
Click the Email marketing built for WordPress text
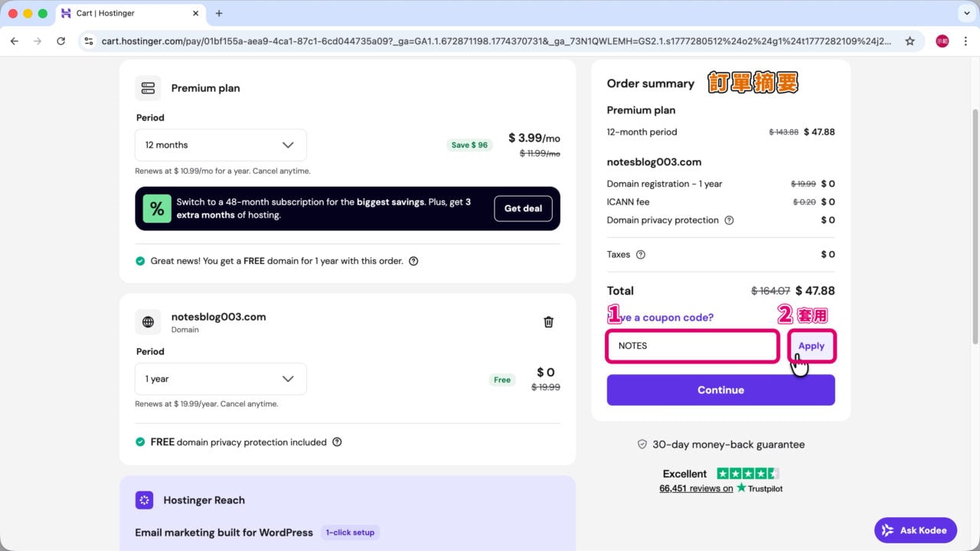coord(224,533)
